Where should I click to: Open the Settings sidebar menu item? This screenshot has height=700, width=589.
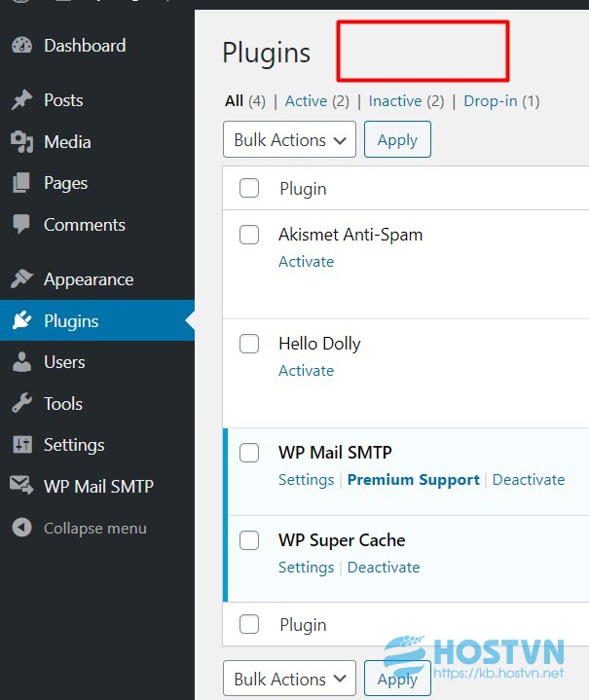click(74, 445)
